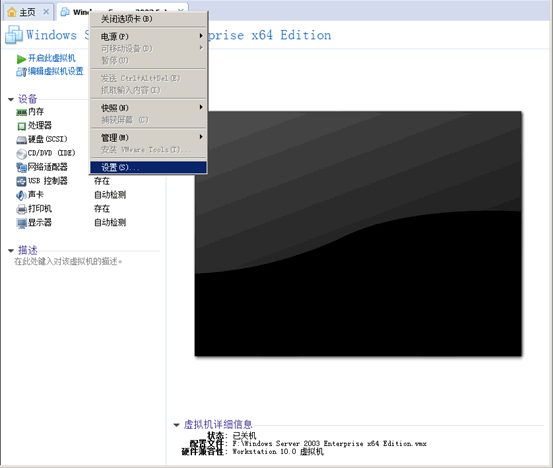Click the large VM icon beside the title
The image size is (553, 468).
click(14, 35)
